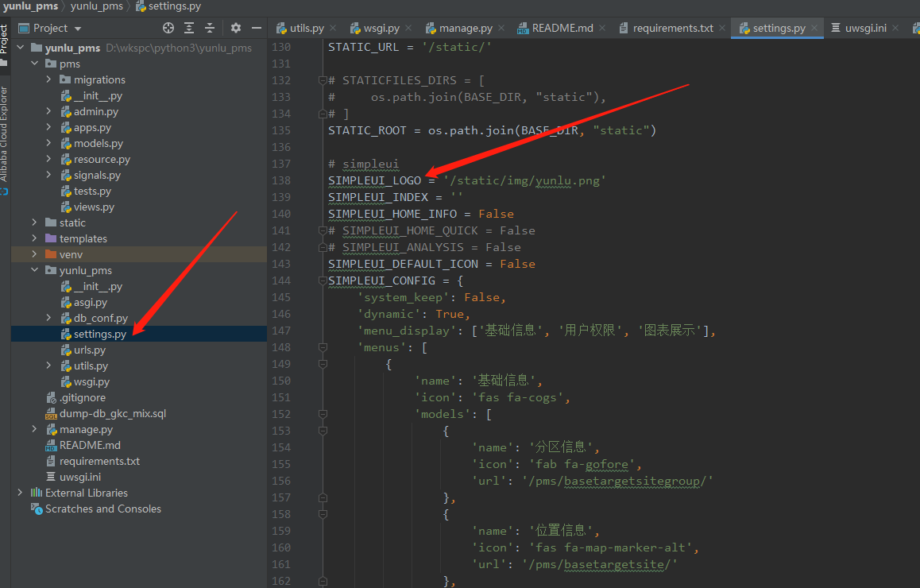Select signals.py file
This screenshot has width=920, height=588.
(x=97, y=175)
